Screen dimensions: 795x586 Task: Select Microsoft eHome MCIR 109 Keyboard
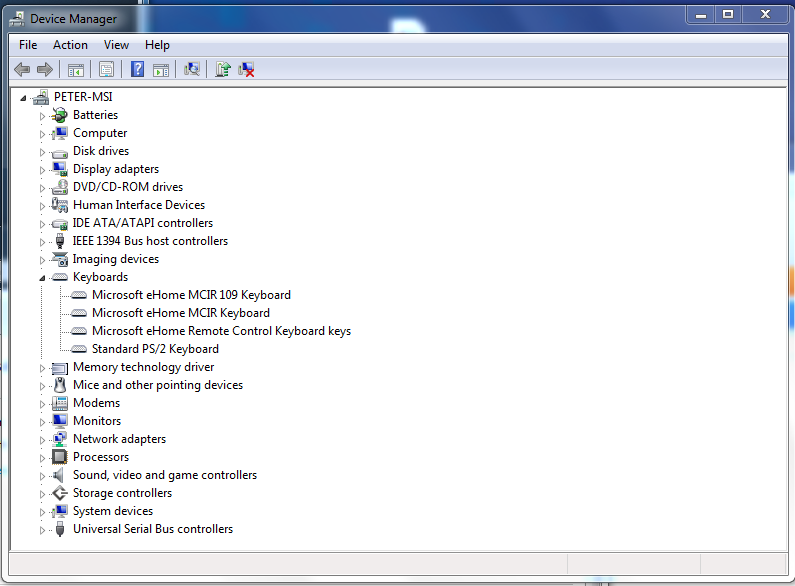click(x=191, y=295)
